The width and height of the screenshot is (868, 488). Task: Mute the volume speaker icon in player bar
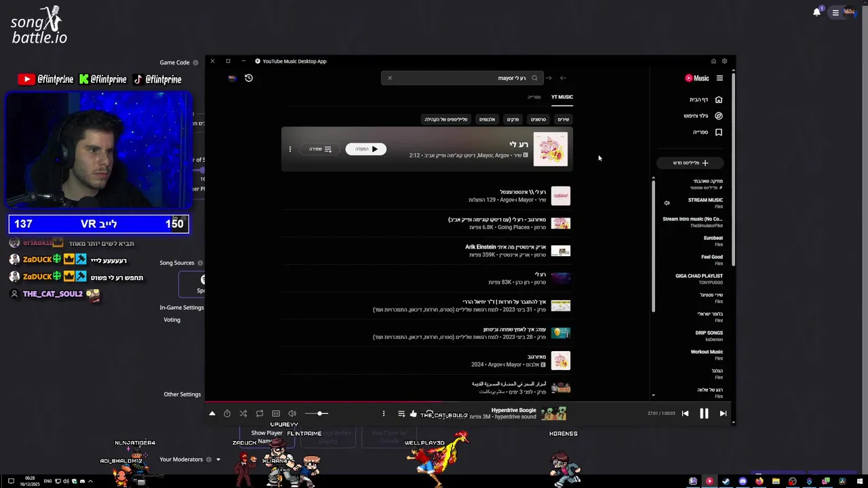(292, 413)
